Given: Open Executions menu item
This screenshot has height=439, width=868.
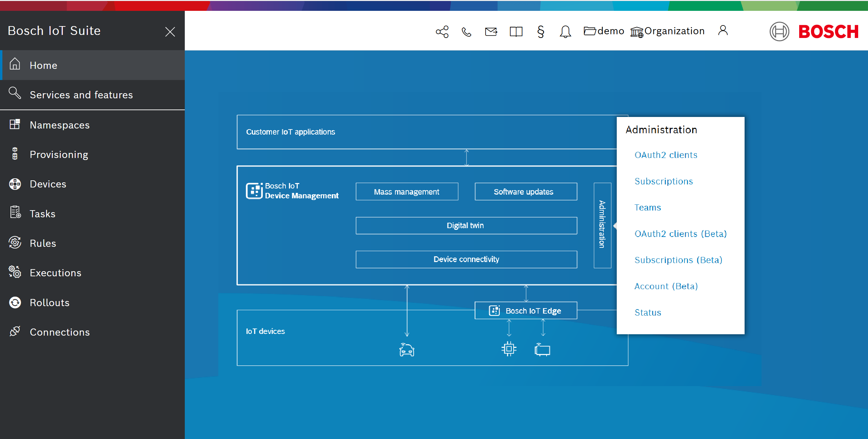Looking at the screenshot, I should 92,273.
